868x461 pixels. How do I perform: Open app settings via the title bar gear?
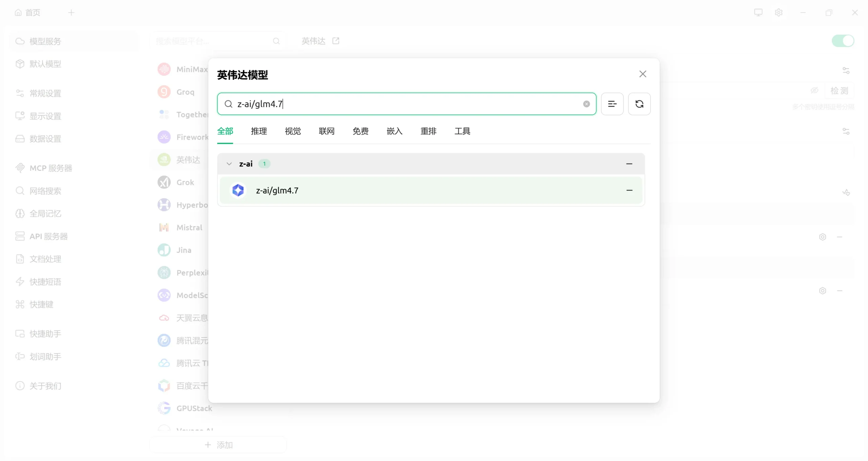(779, 12)
